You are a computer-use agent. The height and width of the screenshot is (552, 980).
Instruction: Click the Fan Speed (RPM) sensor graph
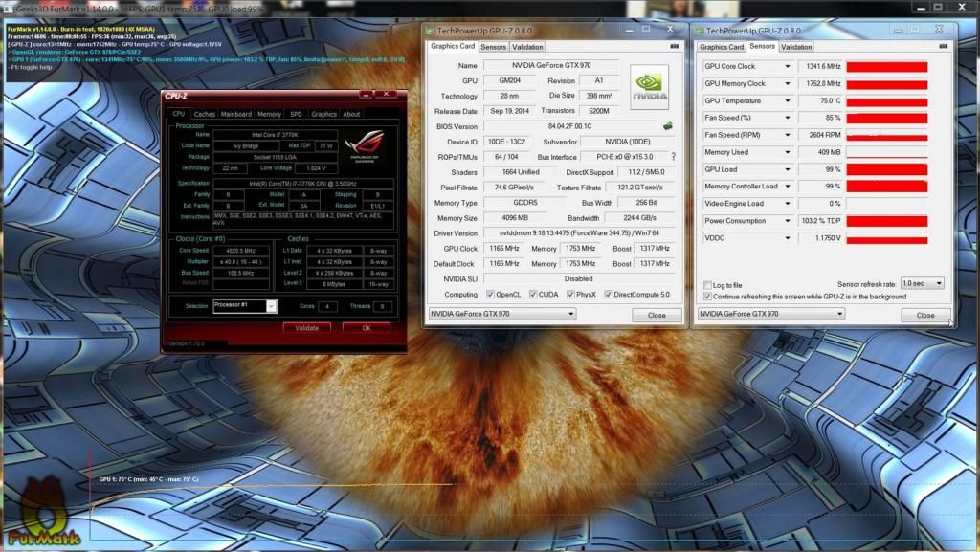pyautogui.click(x=887, y=135)
